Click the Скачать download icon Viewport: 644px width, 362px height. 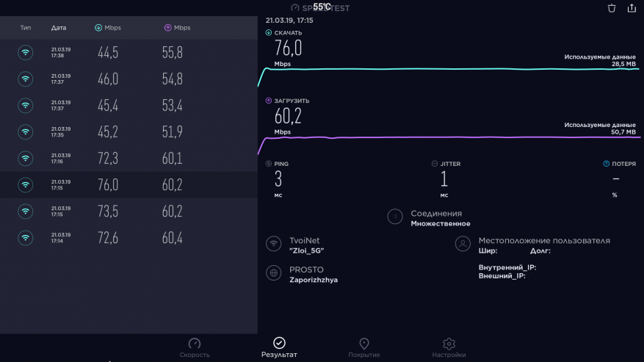coord(269,32)
